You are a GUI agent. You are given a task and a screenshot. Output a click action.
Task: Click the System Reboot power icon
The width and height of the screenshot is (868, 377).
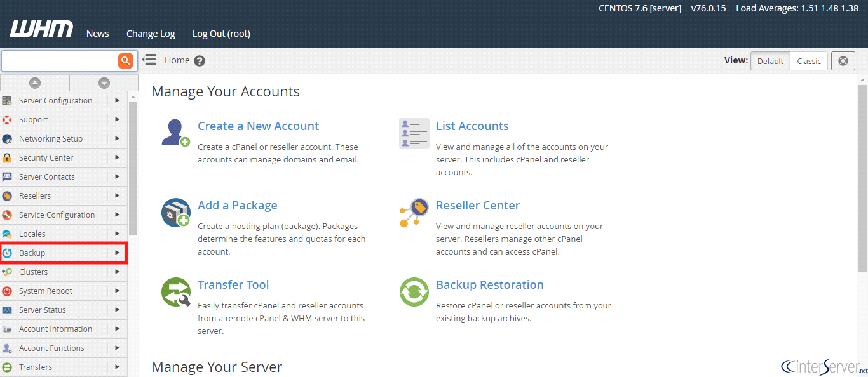pos(7,291)
